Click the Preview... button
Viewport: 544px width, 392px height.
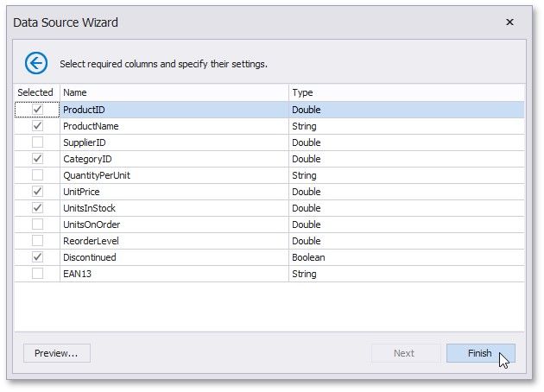[56, 353]
